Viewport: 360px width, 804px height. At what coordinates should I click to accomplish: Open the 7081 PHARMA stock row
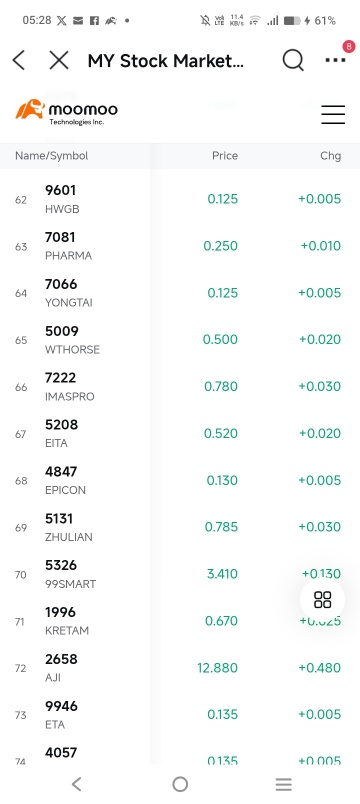(180, 246)
